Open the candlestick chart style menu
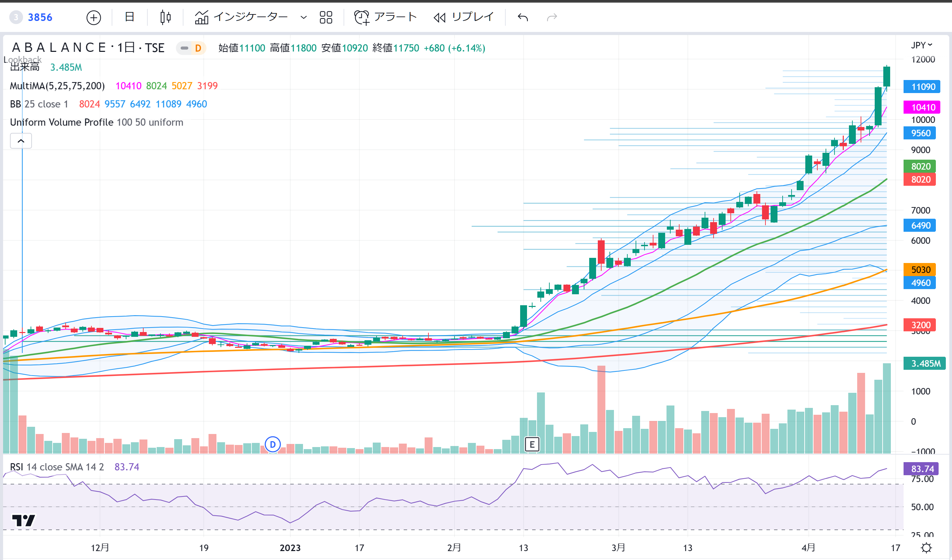Image resolution: width=952 pixels, height=560 pixels. point(166,18)
